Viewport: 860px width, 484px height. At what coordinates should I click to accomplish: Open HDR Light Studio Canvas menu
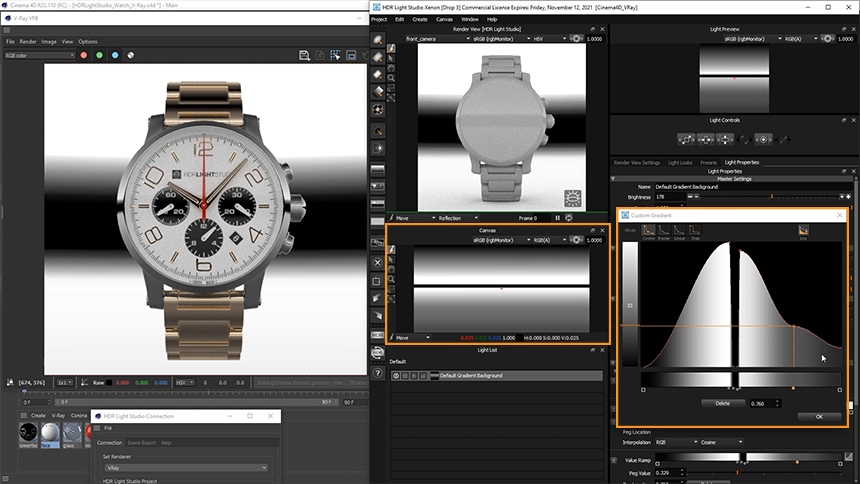444,19
